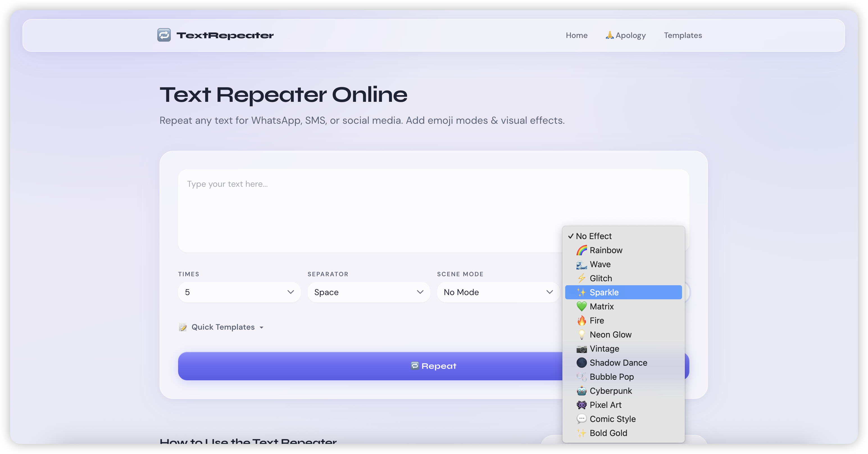The image size is (868, 454).
Task: Click the lightning bolt icon for Glitch
Action: tap(582, 278)
